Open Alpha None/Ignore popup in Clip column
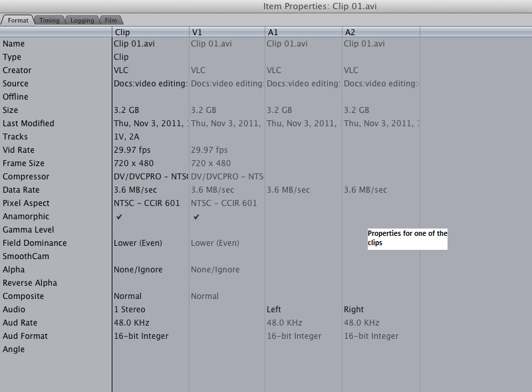The height and width of the screenshot is (392, 532). (138, 270)
